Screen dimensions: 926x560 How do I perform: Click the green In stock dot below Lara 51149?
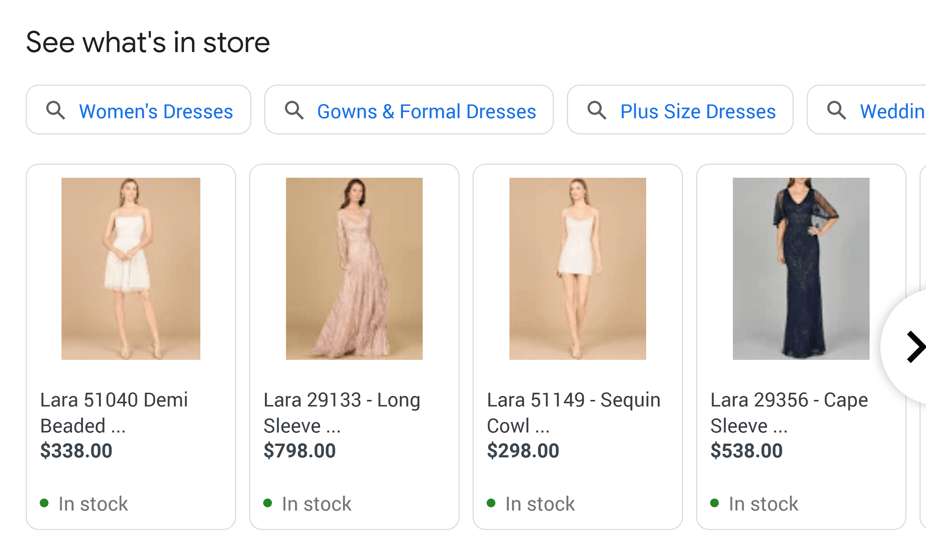coord(491,503)
